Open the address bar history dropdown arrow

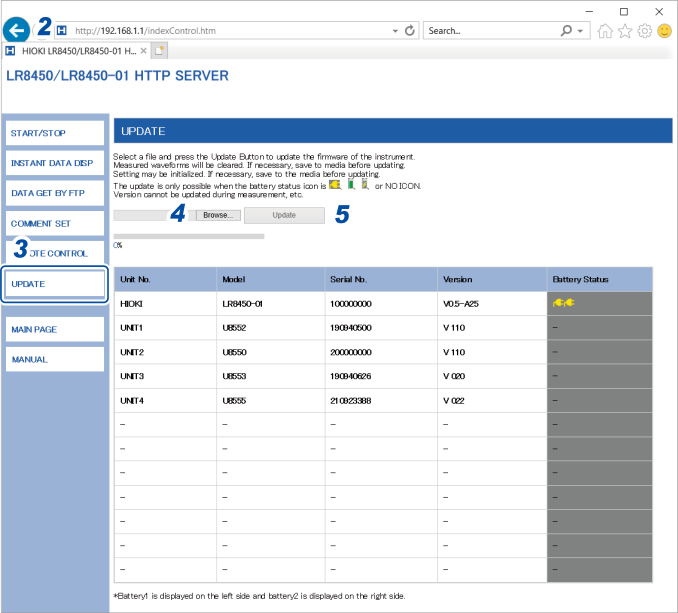(395, 31)
